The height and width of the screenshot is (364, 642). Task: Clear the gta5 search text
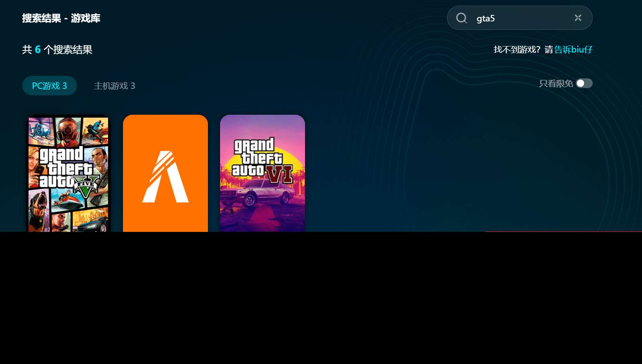point(578,18)
